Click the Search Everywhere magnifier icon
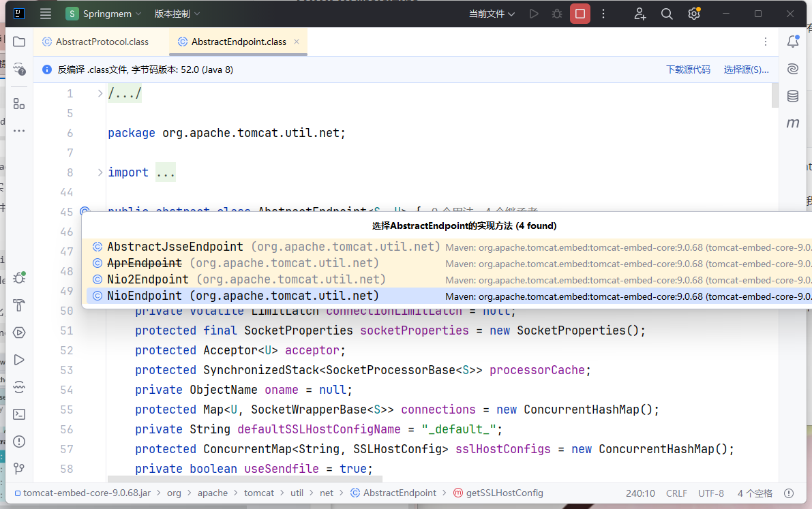The height and width of the screenshot is (509, 812). pyautogui.click(x=667, y=14)
